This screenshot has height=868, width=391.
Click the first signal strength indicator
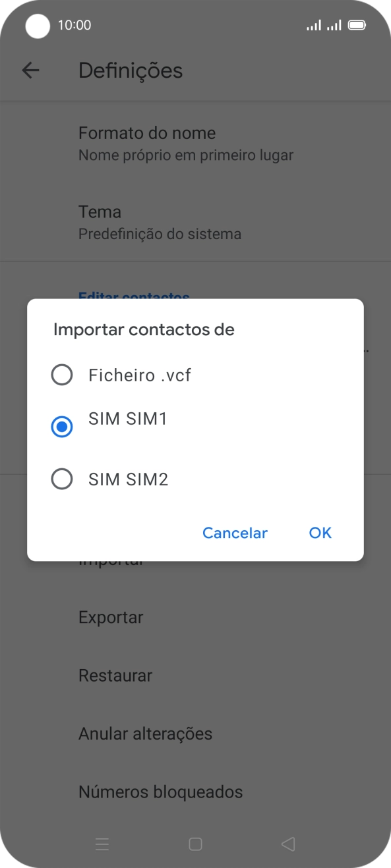coord(313,25)
